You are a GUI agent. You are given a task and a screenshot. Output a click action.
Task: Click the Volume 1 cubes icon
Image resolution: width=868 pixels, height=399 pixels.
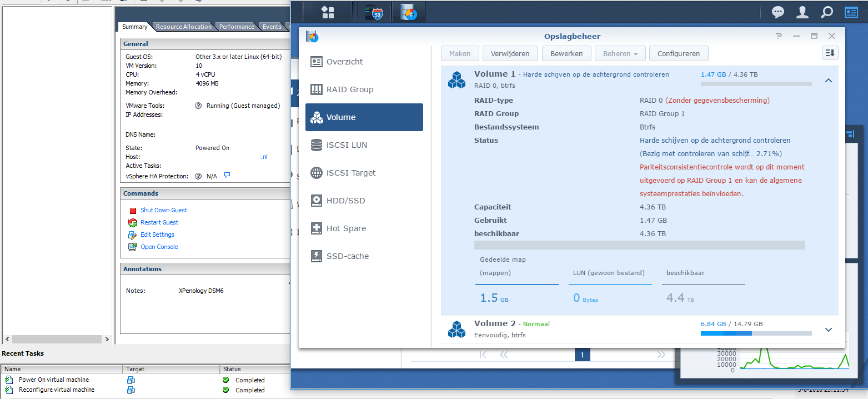click(x=456, y=80)
